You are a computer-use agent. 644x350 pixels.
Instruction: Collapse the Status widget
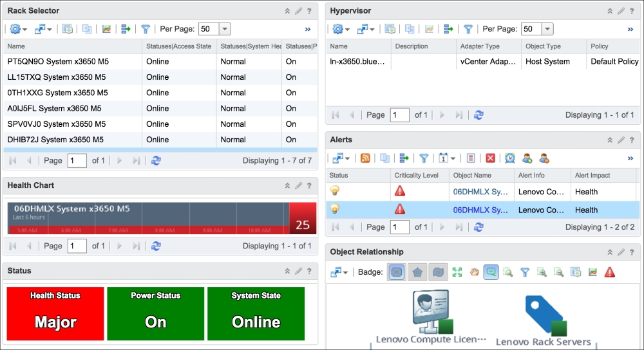click(287, 272)
